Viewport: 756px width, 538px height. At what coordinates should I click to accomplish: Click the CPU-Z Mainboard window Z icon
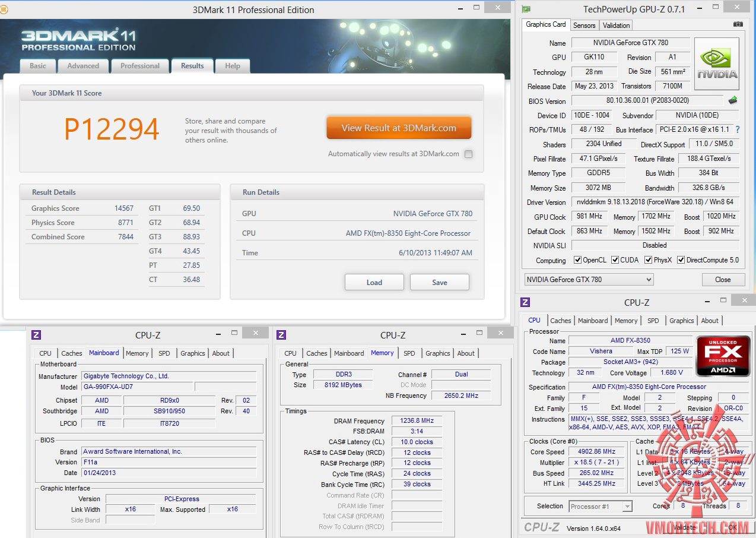pos(36,335)
